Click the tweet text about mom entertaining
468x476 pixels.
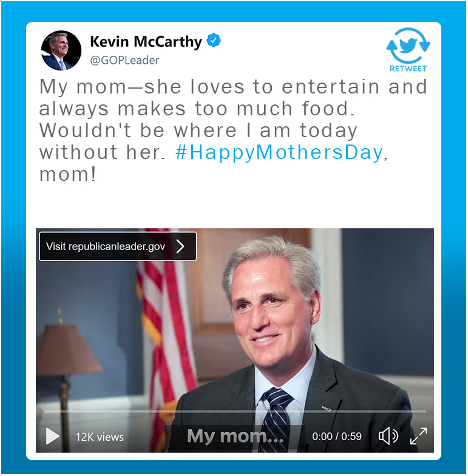233,130
